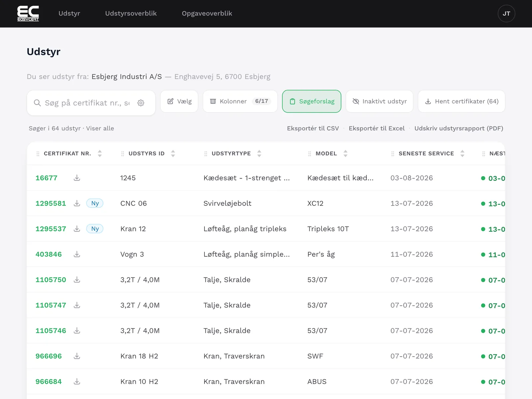Open Opgaveoverblik in navigation
Viewport: 532px width, 399px height.
[207, 14]
